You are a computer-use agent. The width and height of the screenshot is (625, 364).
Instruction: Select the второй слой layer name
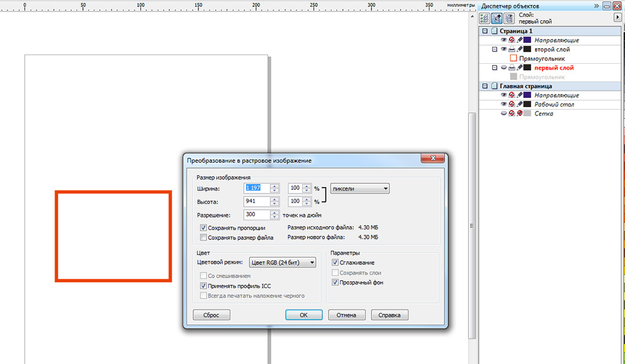(x=552, y=49)
